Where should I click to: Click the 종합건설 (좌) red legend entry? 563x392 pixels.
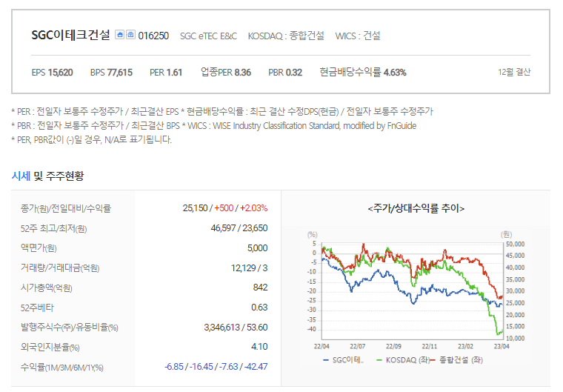coord(456,360)
